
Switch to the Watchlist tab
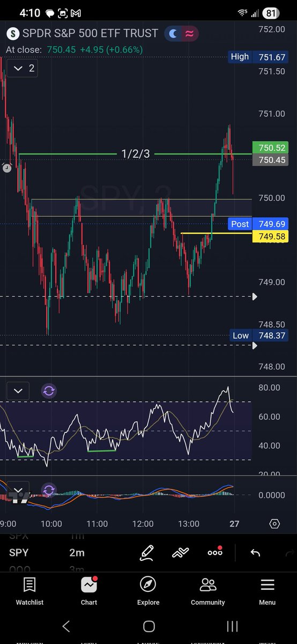pyautogui.click(x=29, y=591)
